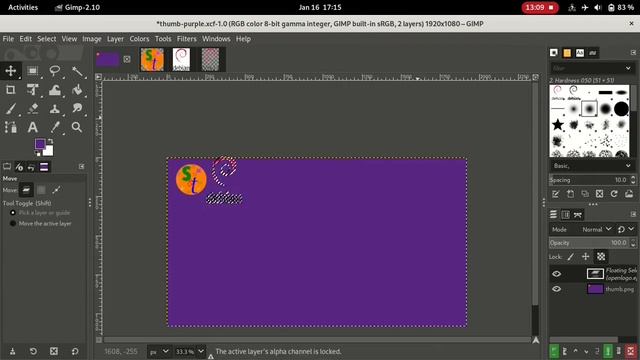Open the Tool Options tab
The height and width of the screenshot is (360, 640).
click(7, 167)
